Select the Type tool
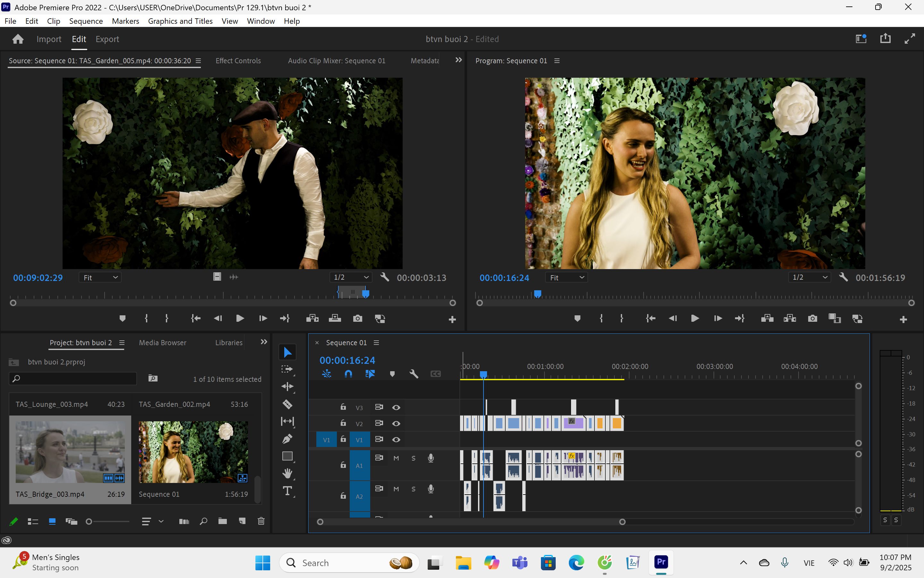 click(x=287, y=491)
